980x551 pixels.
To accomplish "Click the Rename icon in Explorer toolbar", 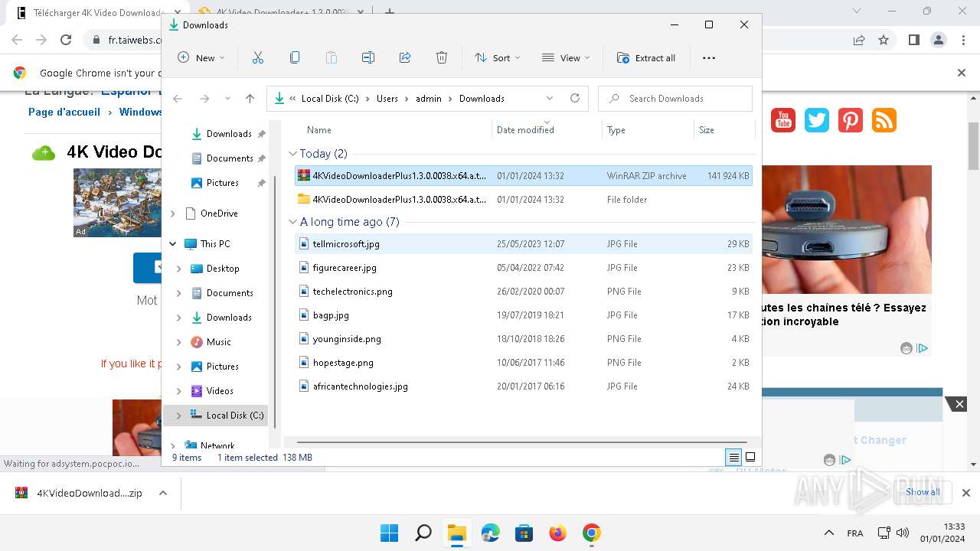I will pos(368,57).
